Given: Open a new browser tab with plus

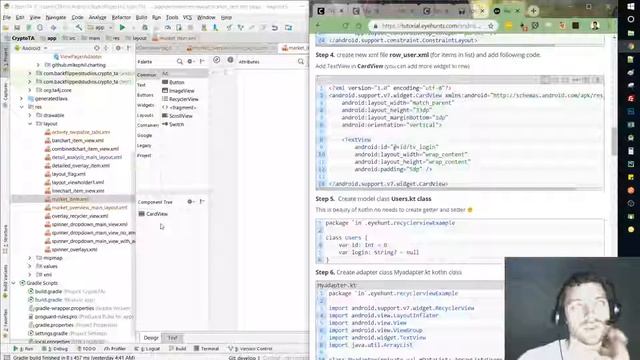Looking at the screenshot, I should click(533, 11).
